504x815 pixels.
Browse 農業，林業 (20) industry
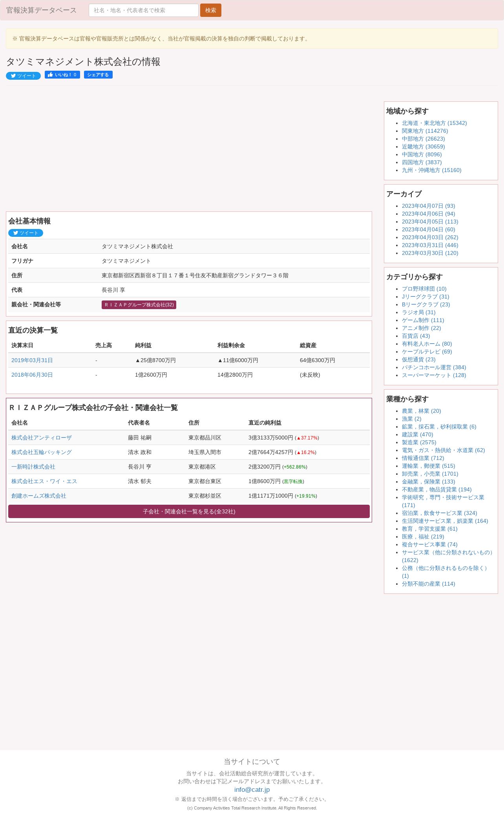422,411
